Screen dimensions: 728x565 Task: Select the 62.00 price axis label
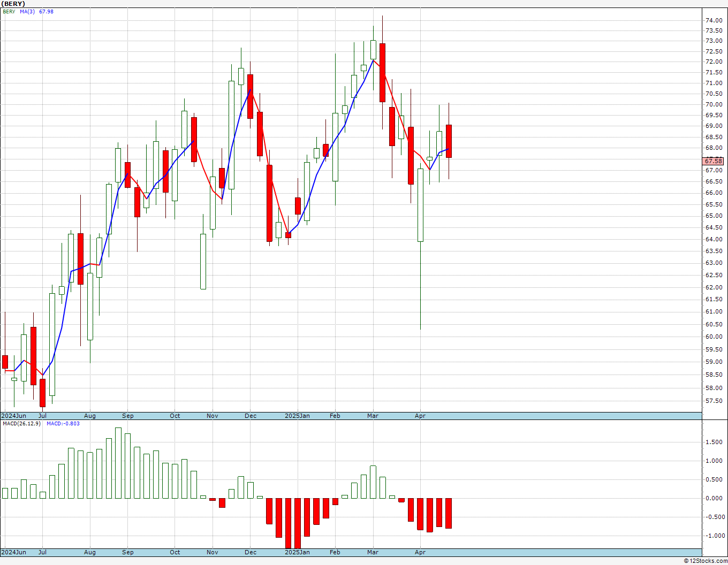pos(714,287)
